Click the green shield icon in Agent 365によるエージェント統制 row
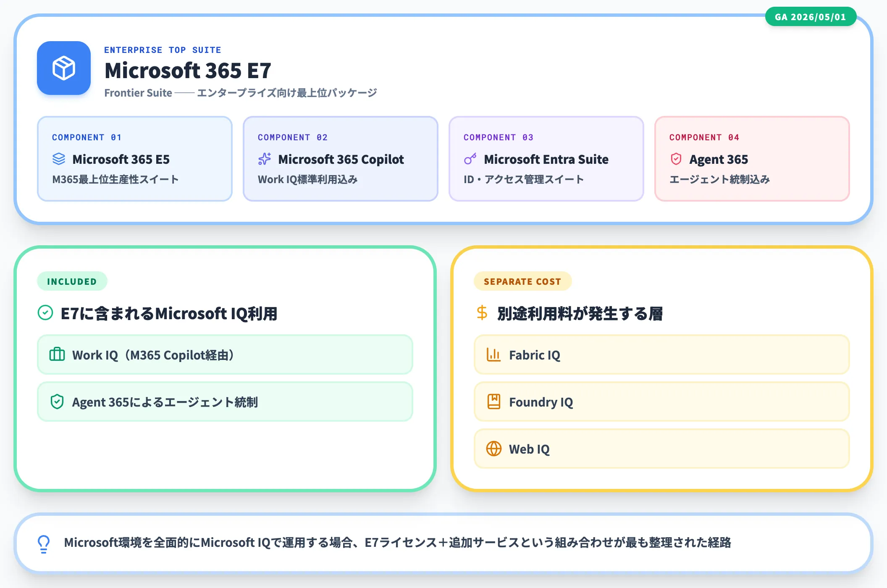Screen dimensions: 887x588 coord(57,402)
